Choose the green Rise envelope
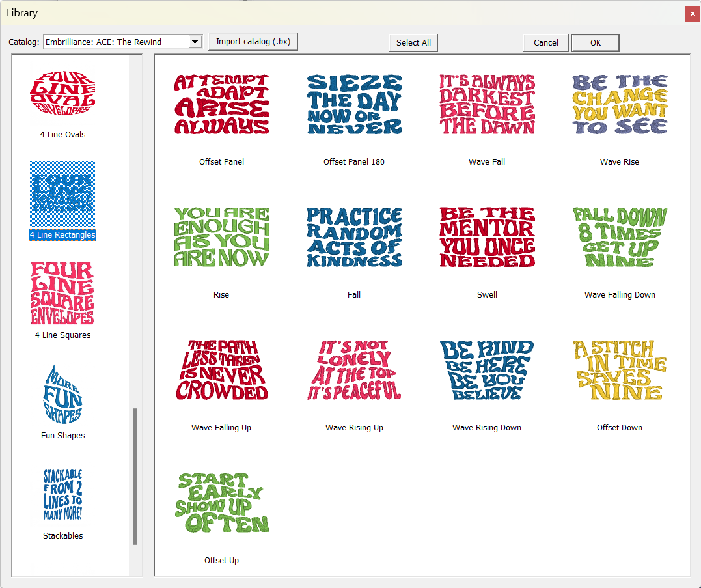Image resolution: width=701 pixels, height=588 pixels. tap(221, 238)
